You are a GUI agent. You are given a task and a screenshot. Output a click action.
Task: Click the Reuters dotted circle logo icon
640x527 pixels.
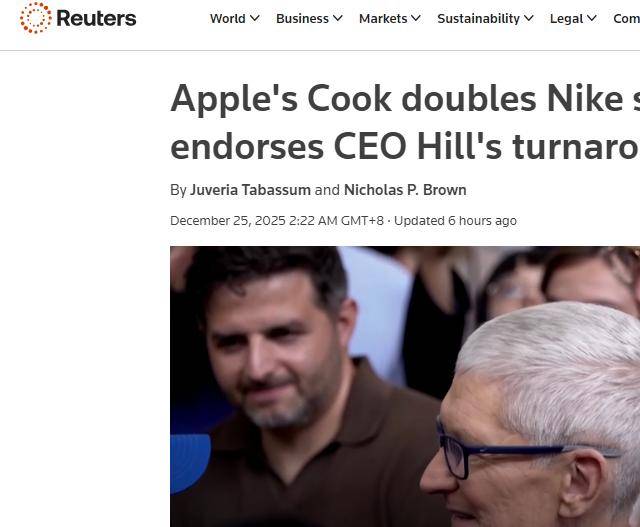36,18
